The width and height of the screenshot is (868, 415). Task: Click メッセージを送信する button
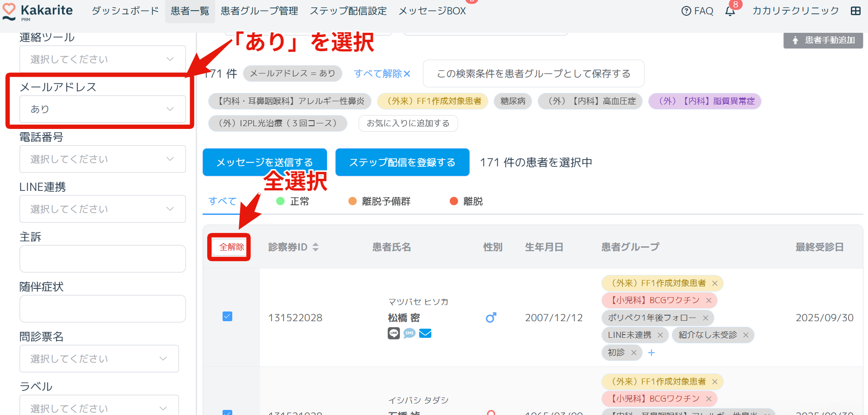tap(265, 162)
